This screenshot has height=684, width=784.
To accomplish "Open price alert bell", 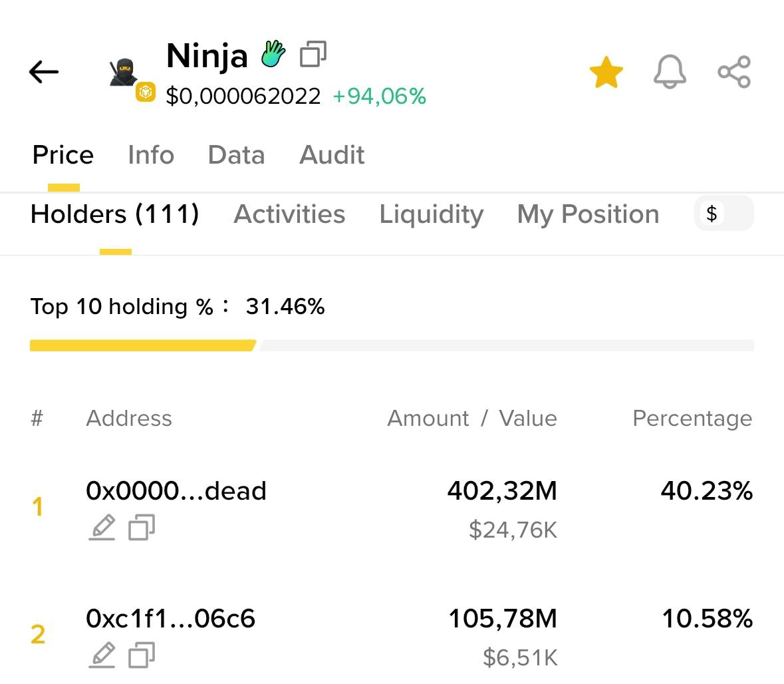I will (670, 72).
